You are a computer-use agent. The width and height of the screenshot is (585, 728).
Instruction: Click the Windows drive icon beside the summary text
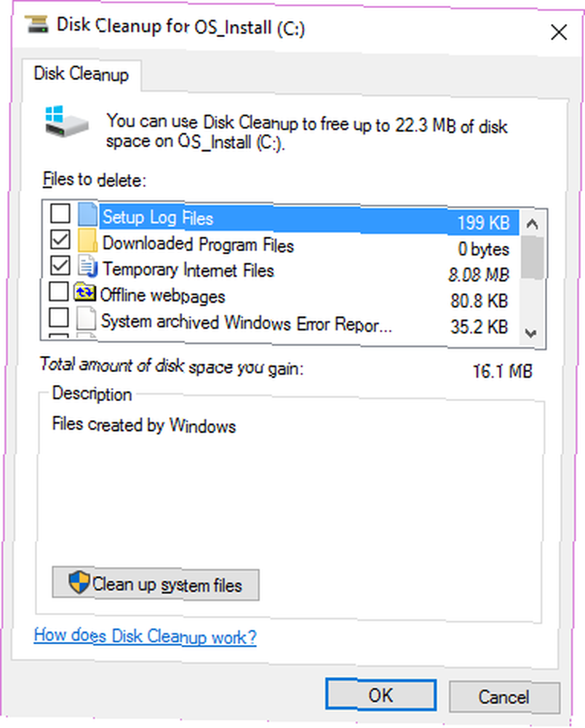[66, 122]
